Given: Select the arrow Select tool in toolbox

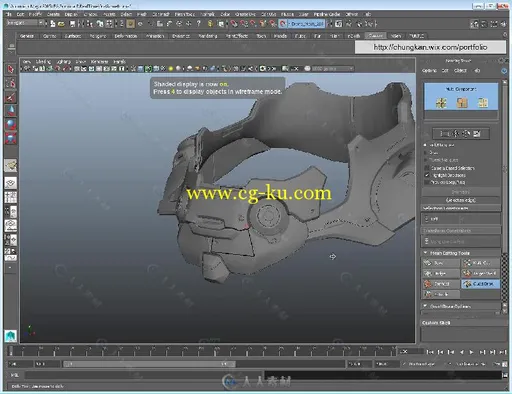Looking at the screenshot, I should pos(10,69).
